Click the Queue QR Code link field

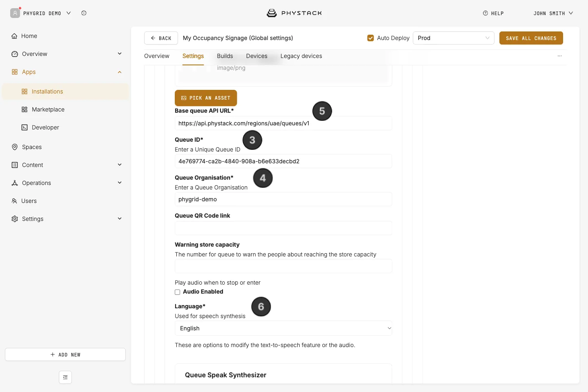(x=283, y=228)
